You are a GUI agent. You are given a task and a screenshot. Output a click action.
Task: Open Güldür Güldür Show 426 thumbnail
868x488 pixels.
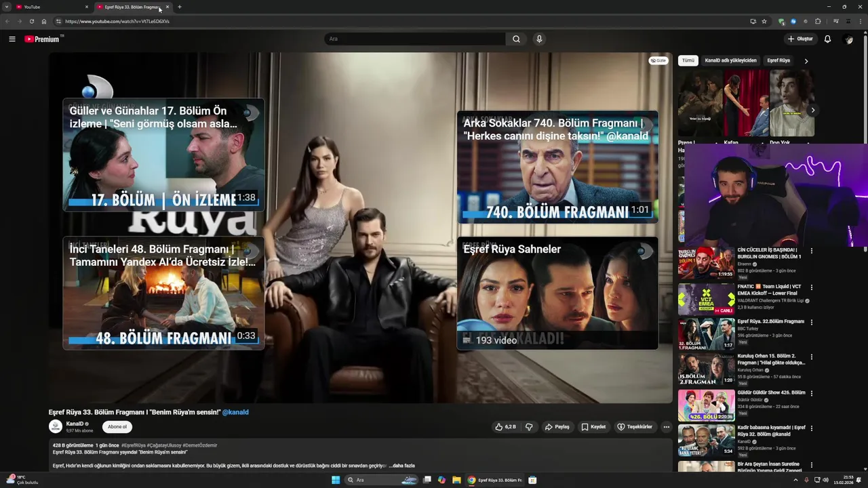point(706,405)
